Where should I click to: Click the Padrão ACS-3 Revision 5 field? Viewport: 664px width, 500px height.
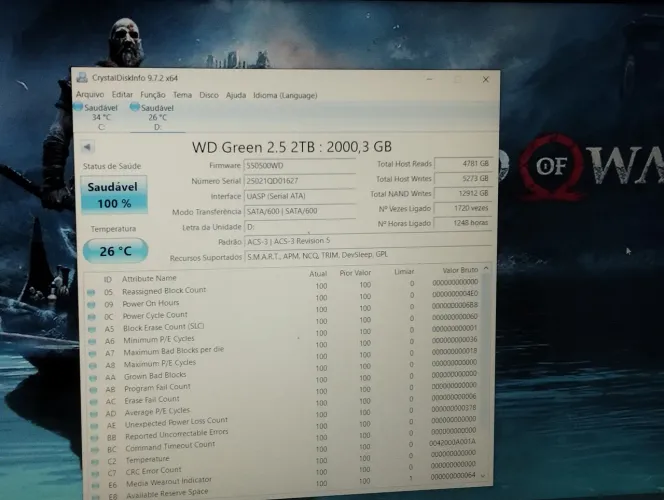(368, 241)
